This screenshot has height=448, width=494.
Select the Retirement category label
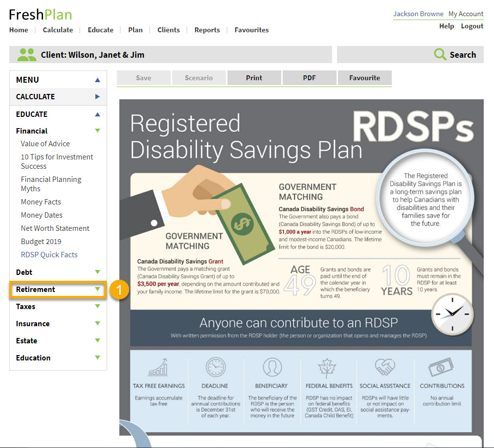(35, 289)
